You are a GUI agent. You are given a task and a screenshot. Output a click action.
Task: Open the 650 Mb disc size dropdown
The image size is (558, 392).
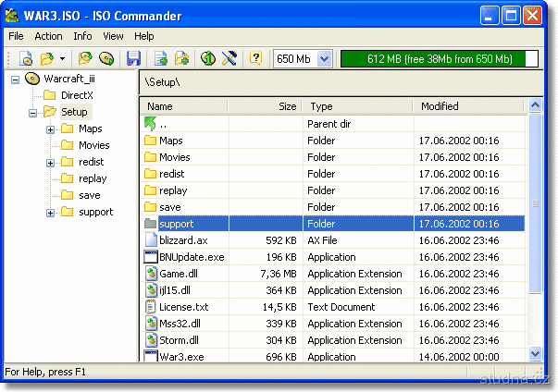click(324, 59)
